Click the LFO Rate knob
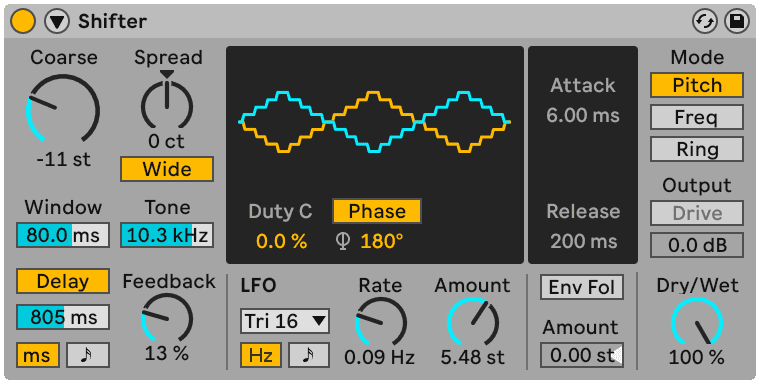 [380, 321]
